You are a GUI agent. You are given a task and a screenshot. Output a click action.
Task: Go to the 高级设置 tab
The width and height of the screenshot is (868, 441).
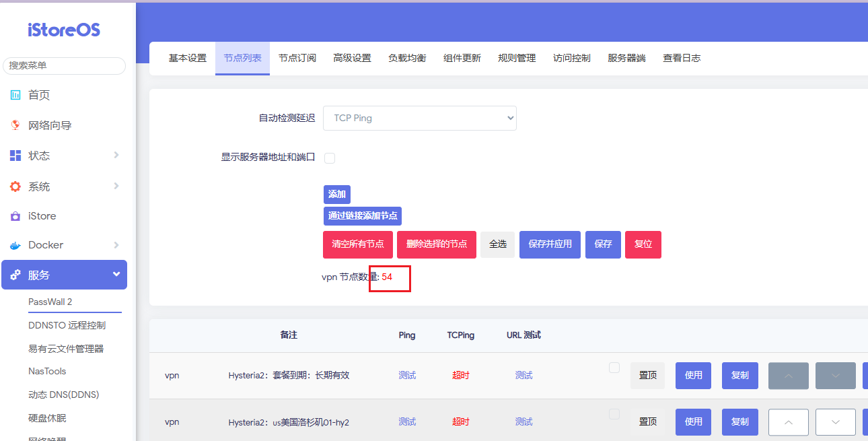coord(352,58)
